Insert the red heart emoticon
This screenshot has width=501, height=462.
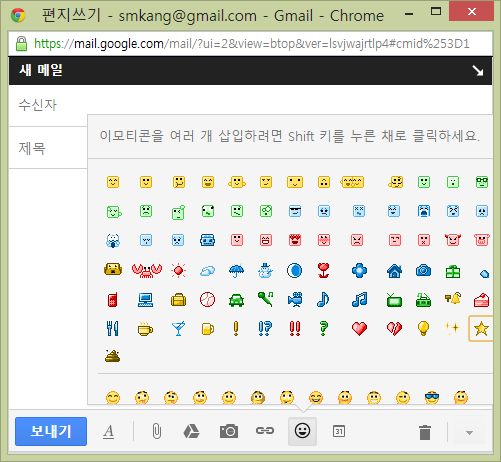[x=359, y=329]
